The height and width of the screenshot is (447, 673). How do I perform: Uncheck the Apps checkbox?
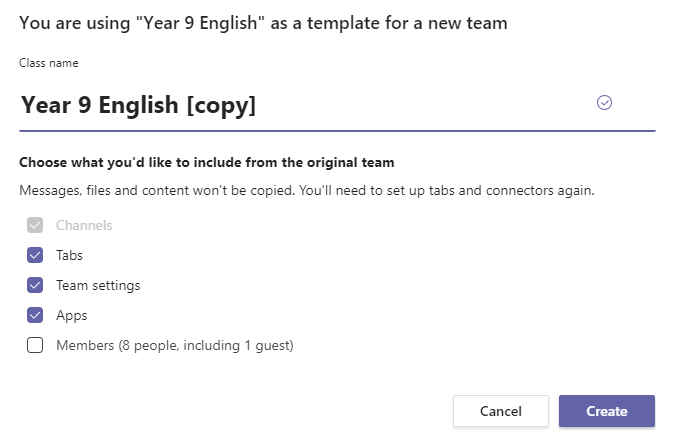pos(35,315)
